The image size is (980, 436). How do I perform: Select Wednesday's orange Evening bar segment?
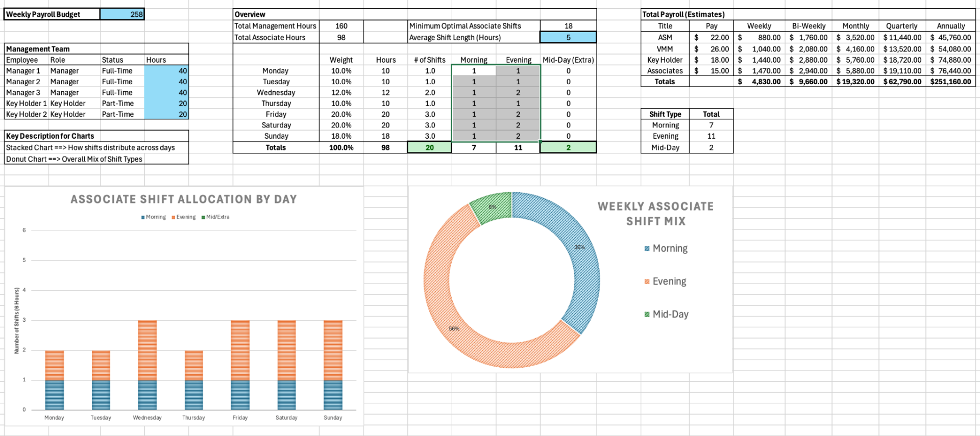(147, 350)
